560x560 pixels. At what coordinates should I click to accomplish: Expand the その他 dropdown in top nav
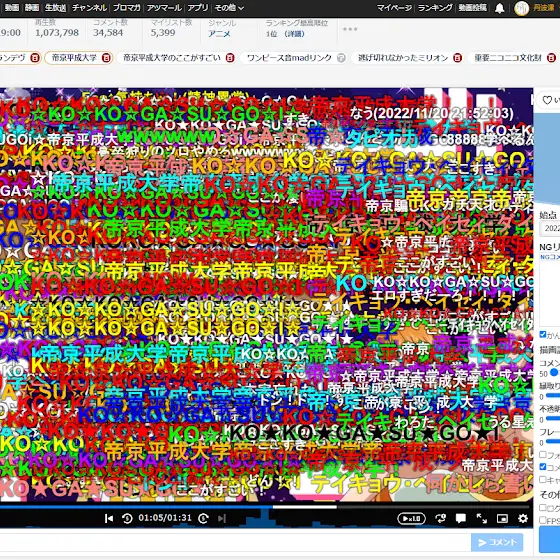(x=229, y=8)
